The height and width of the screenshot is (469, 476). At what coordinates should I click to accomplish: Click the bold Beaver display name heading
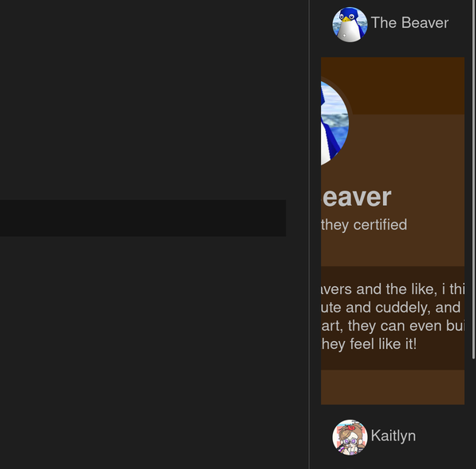(356, 197)
